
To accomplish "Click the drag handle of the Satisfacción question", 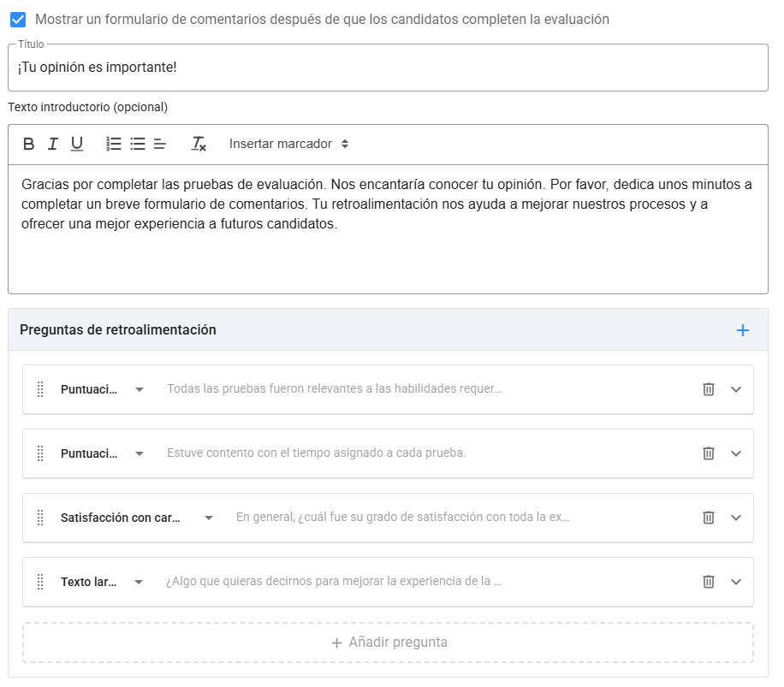I will point(39,518).
